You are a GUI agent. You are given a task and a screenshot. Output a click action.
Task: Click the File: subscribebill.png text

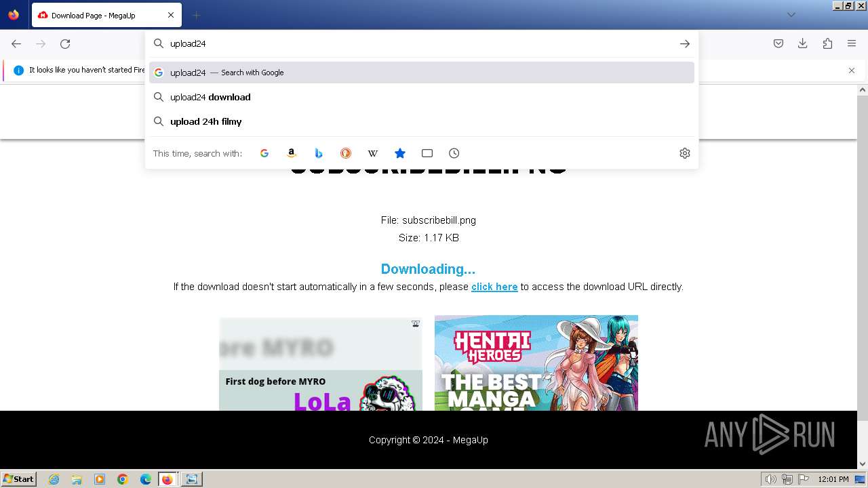click(429, 220)
